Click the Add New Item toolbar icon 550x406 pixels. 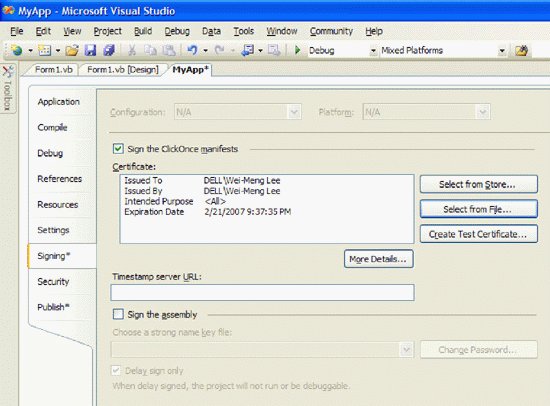45,51
